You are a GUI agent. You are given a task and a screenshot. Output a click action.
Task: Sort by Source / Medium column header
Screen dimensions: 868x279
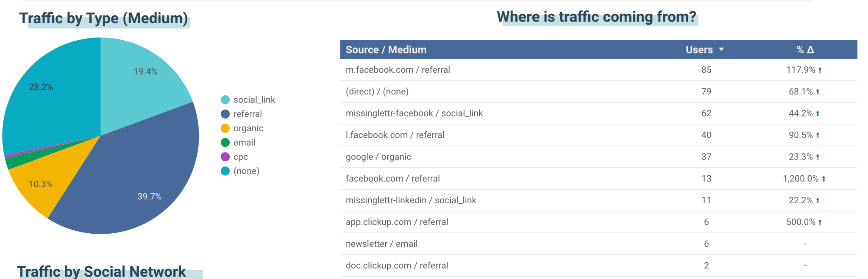pos(386,50)
